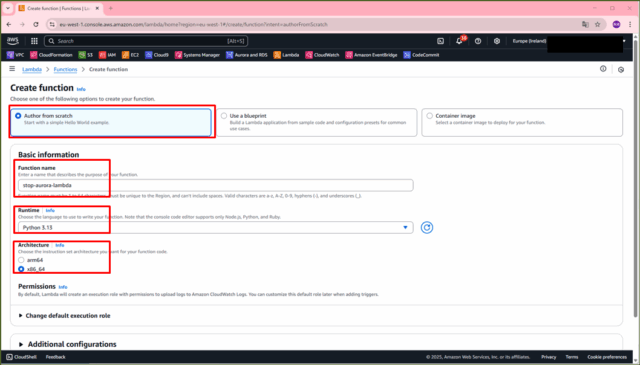Open the CloudShell icon in top bar
Screen dimensions: 640x365
(x=440, y=41)
